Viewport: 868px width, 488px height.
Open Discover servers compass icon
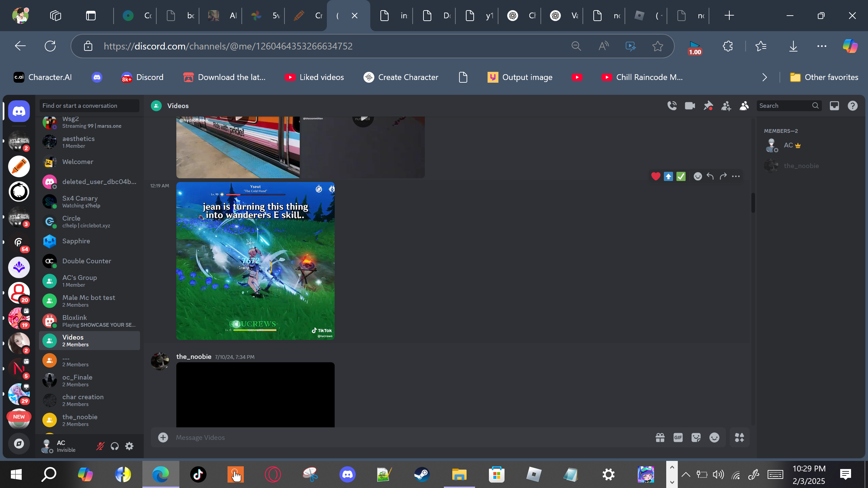coord(19,443)
